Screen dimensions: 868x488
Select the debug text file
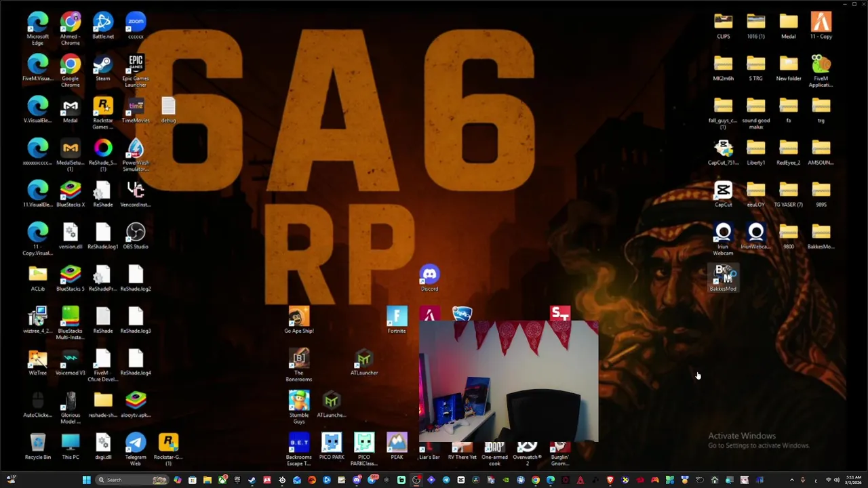[x=168, y=110]
